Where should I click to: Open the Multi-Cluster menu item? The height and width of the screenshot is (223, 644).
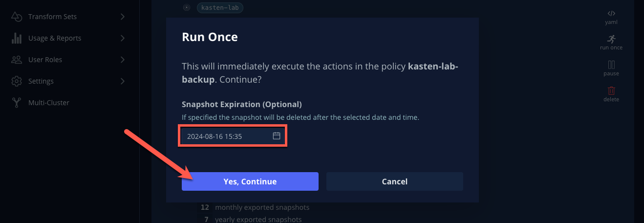click(x=49, y=103)
